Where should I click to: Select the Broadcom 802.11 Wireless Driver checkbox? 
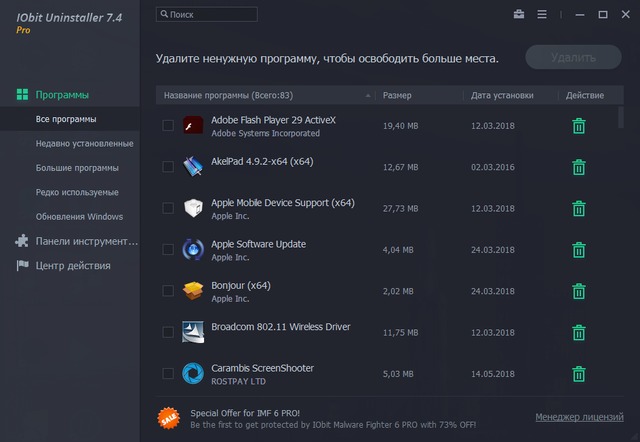(168, 333)
